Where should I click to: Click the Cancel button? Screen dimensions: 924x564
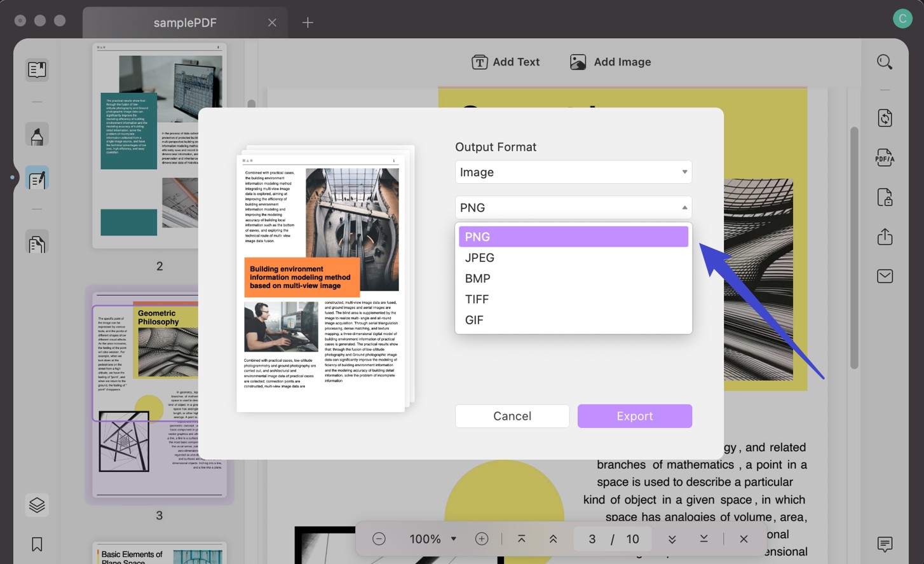coord(512,416)
